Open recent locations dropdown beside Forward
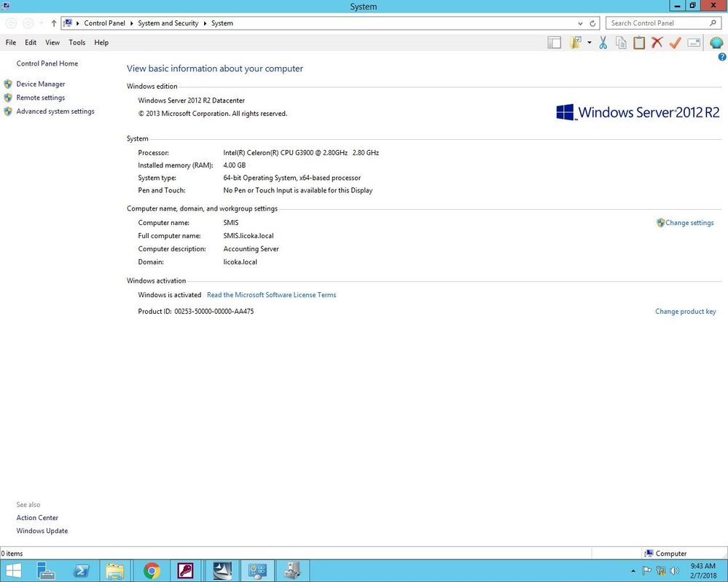 click(42, 23)
